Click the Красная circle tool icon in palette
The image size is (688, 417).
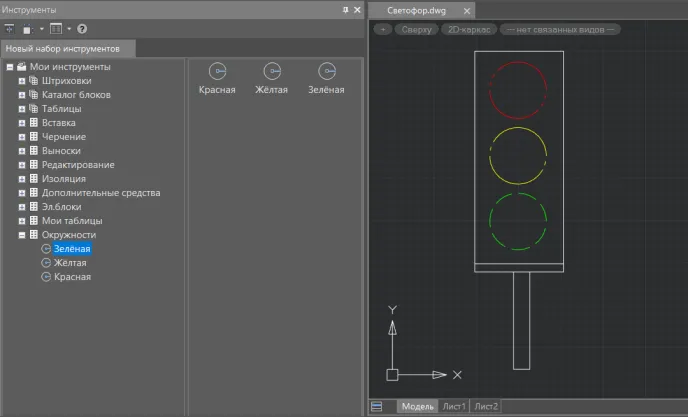pos(217,71)
